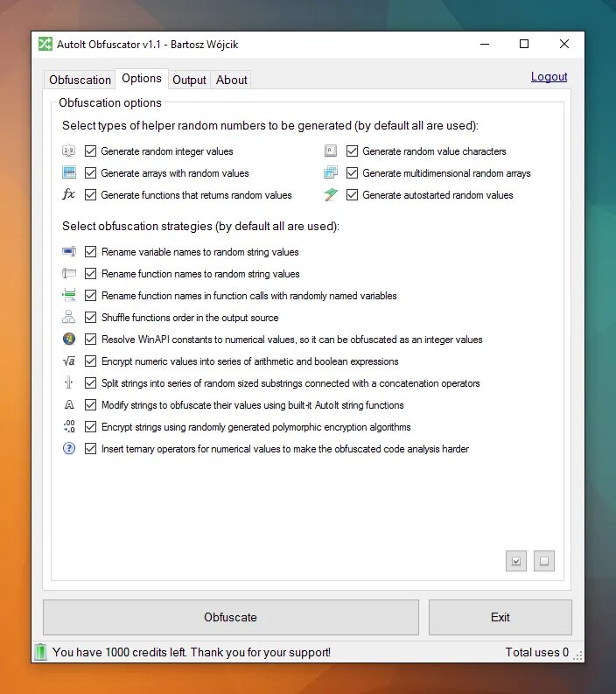
Task: Click the multidimensional random arrays icon
Action: [331, 172]
